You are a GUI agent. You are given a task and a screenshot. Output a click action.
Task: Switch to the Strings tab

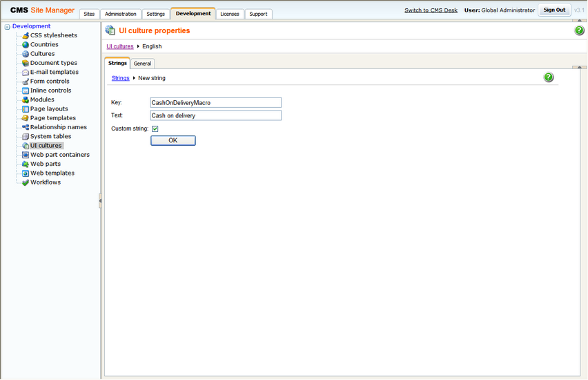pyautogui.click(x=117, y=63)
